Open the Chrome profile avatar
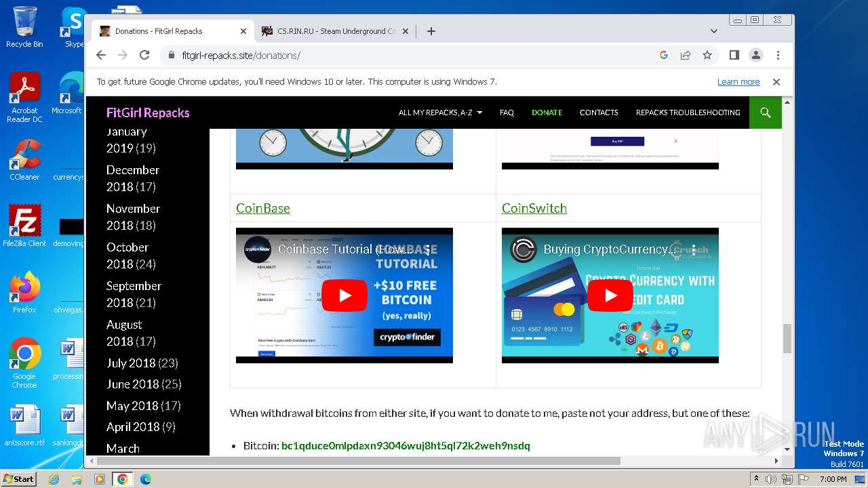The width and height of the screenshot is (868, 488). (755, 55)
